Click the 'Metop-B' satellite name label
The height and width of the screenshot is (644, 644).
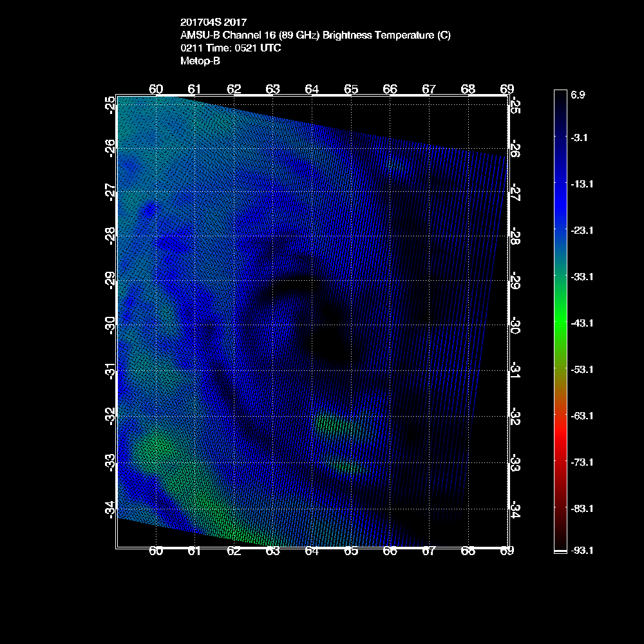201,61
